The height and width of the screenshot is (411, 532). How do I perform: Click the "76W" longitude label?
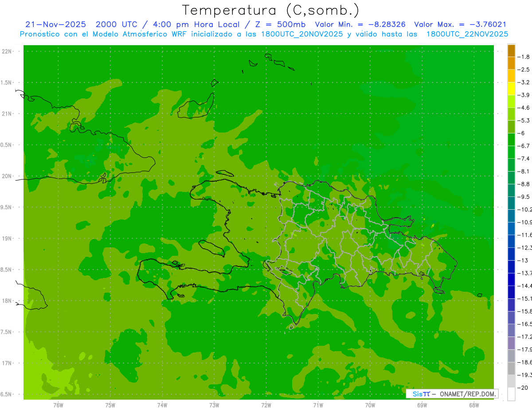click(x=58, y=405)
